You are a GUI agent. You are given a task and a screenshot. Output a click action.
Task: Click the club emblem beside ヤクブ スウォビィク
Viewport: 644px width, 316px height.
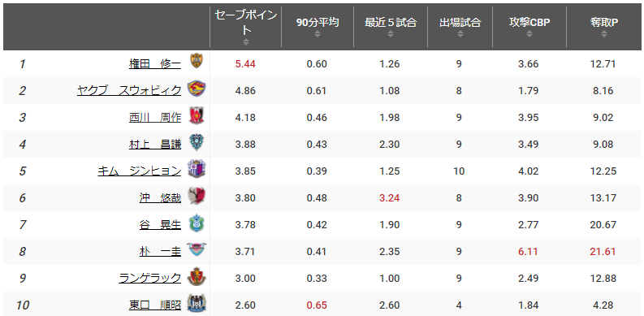197,89
